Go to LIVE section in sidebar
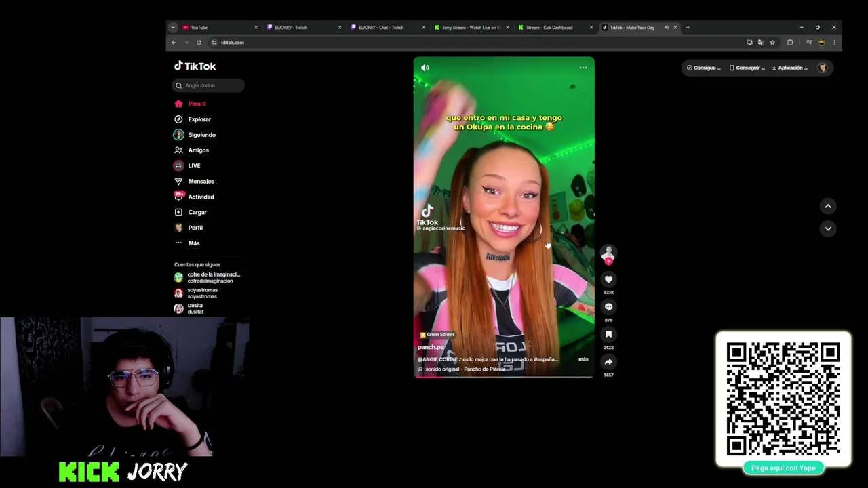The height and width of the screenshot is (488, 868). click(x=194, y=166)
